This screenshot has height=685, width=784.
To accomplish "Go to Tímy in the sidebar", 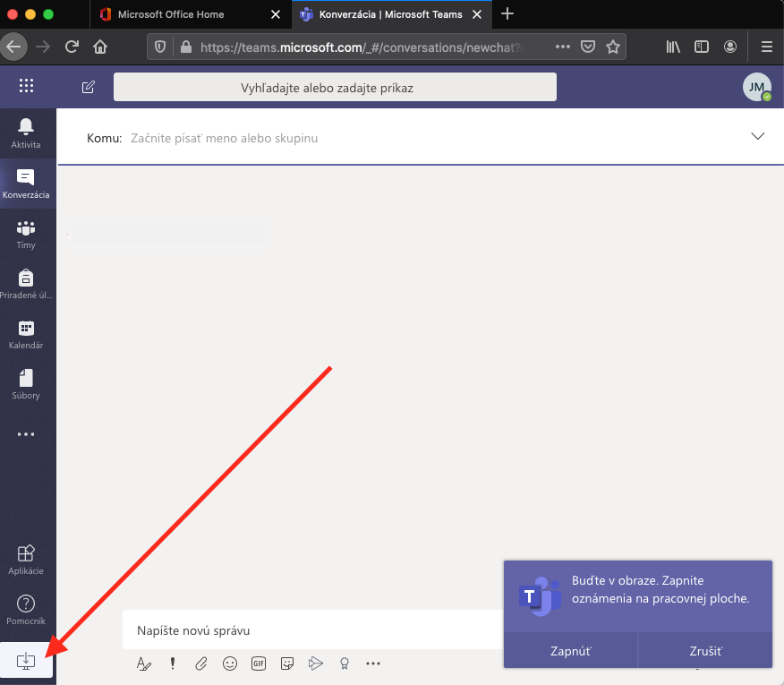I will pos(26,233).
